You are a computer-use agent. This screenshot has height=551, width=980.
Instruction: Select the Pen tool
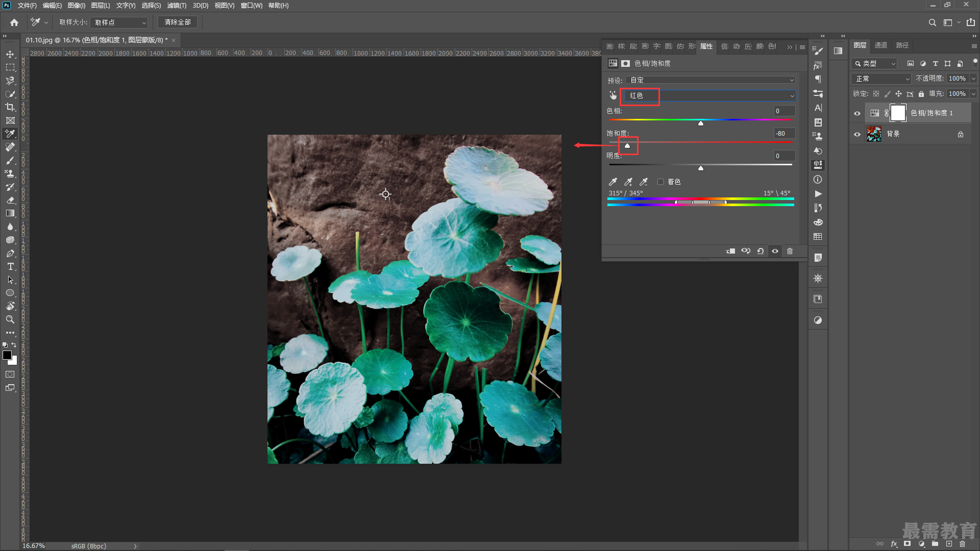coord(10,253)
